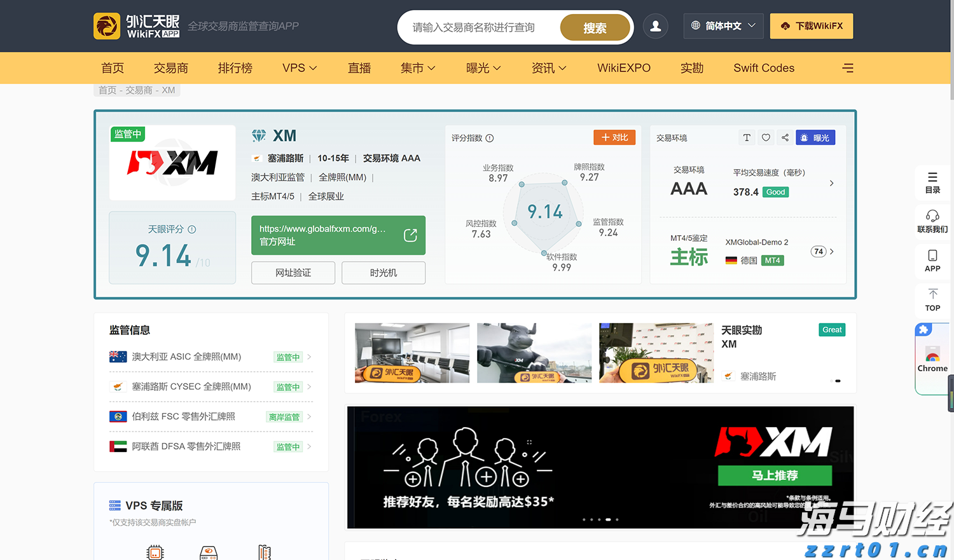This screenshot has height=560, width=954.
Task: Click the WikiFX lion logo
Action: [x=106, y=26]
